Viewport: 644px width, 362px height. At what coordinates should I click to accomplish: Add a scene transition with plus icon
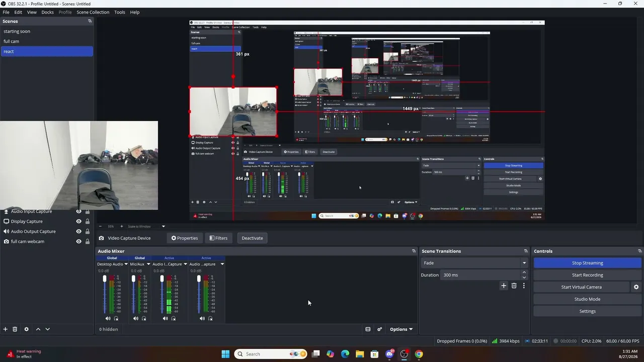pyautogui.click(x=504, y=286)
